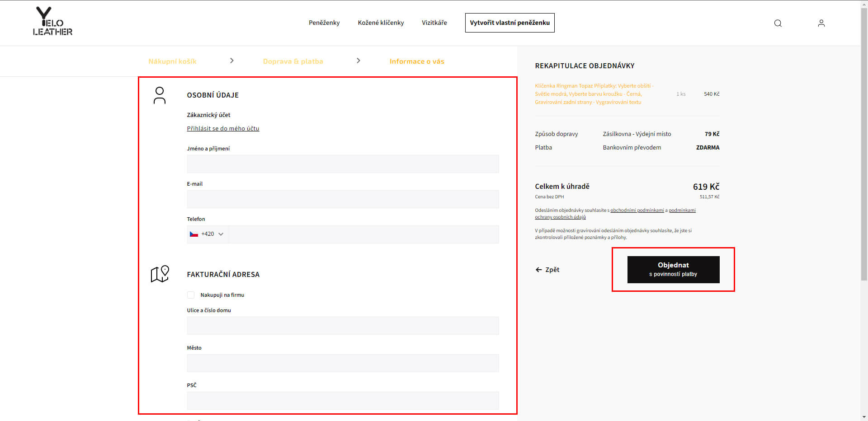Click the 619 Kč total amount
The width and height of the screenshot is (868, 421).
click(x=706, y=187)
